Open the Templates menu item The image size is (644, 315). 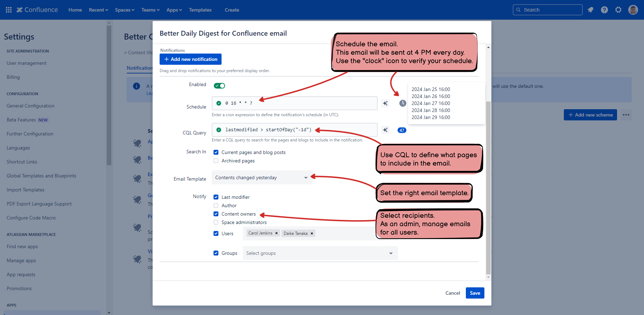(x=200, y=10)
